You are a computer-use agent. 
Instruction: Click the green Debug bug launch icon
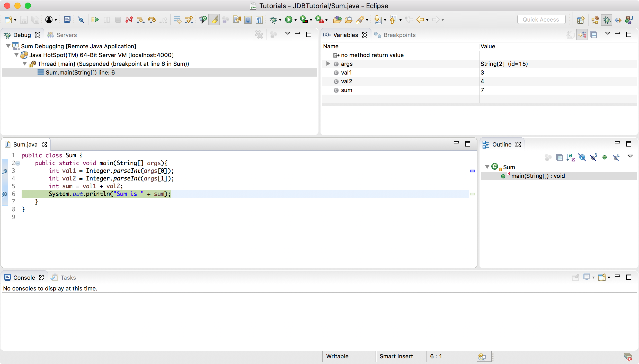[x=273, y=20]
